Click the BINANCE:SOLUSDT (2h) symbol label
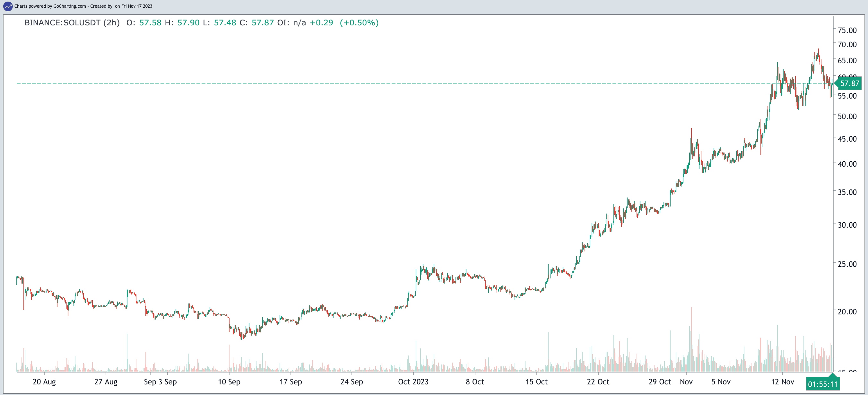The image size is (868, 395). click(x=72, y=22)
